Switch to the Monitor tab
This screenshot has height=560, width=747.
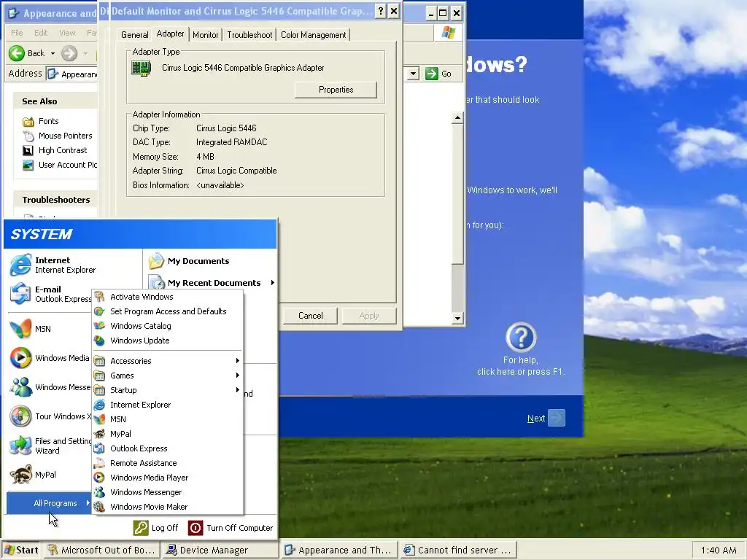205,35
